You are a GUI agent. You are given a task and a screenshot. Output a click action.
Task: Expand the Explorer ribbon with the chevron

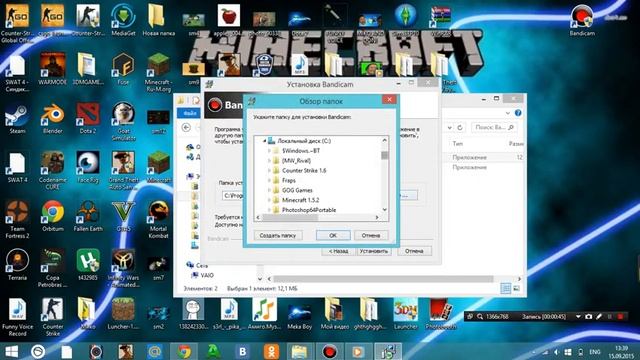508,113
